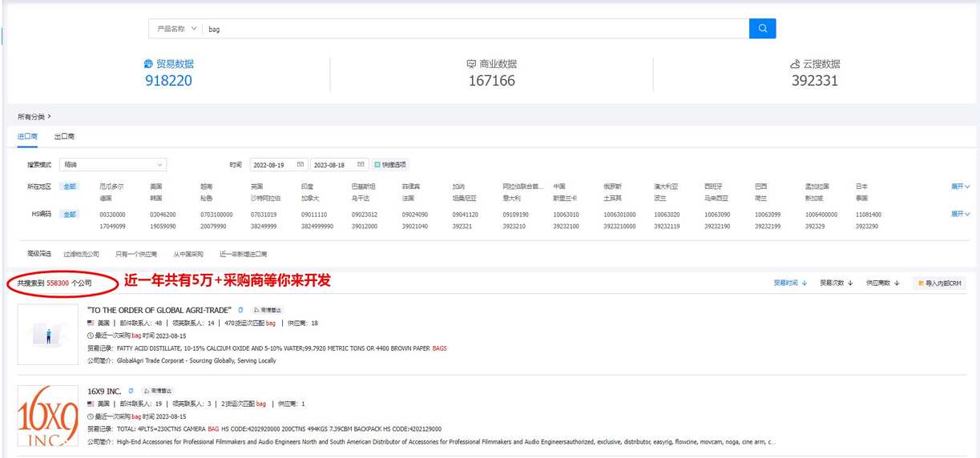Click the end date field 2023-08-18
The image size is (980, 458).
coord(339,164)
